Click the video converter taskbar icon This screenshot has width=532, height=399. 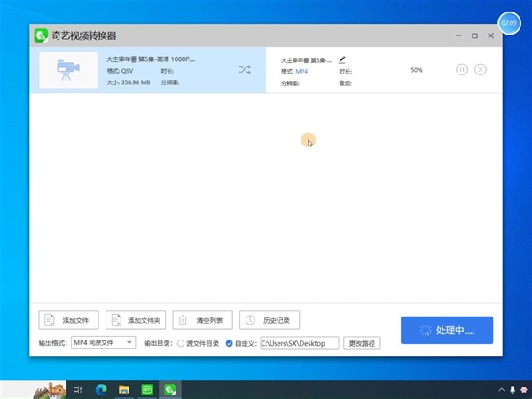[169, 389]
